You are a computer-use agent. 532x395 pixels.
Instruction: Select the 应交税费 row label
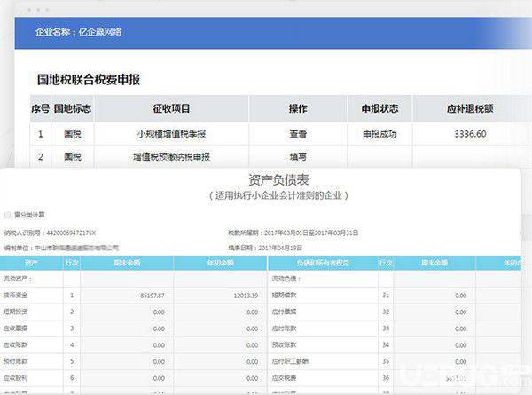pyautogui.click(x=284, y=378)
